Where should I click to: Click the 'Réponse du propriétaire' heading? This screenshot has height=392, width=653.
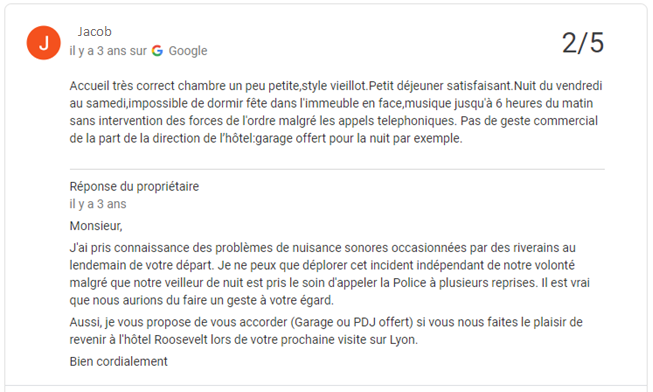point(134,186)
